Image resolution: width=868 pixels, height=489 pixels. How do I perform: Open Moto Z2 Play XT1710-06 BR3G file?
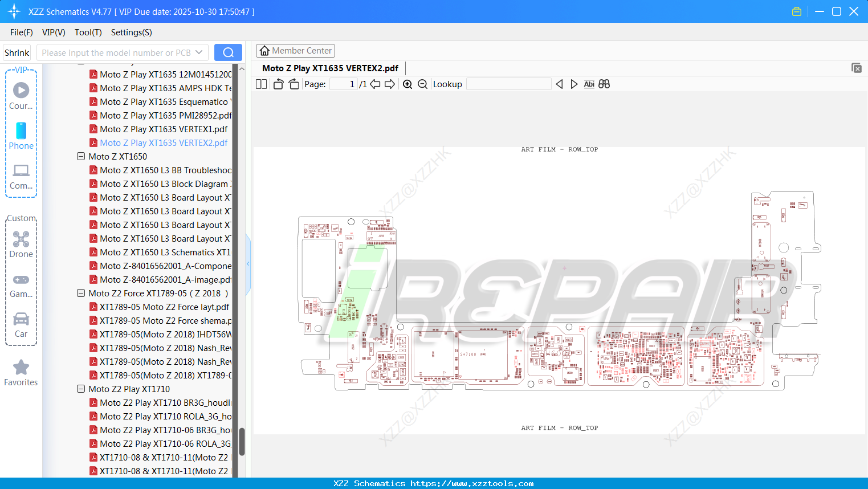click(x=166, y=430)
